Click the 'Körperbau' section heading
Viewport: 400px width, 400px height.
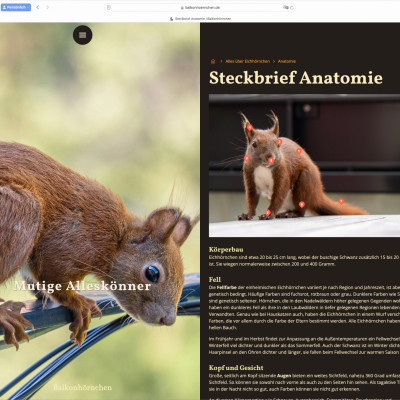[226, 249]
